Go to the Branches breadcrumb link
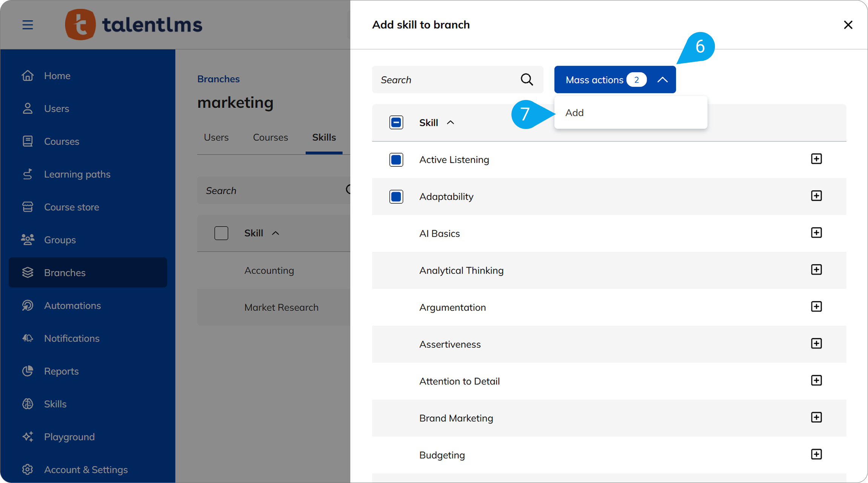This screenshot has width=868, height=483. pyautogui.click(x=219, y=79)
